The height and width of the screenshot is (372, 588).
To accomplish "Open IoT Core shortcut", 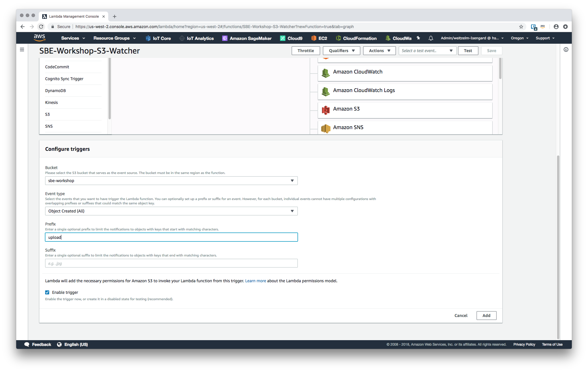I will click(x=158, y=38).
